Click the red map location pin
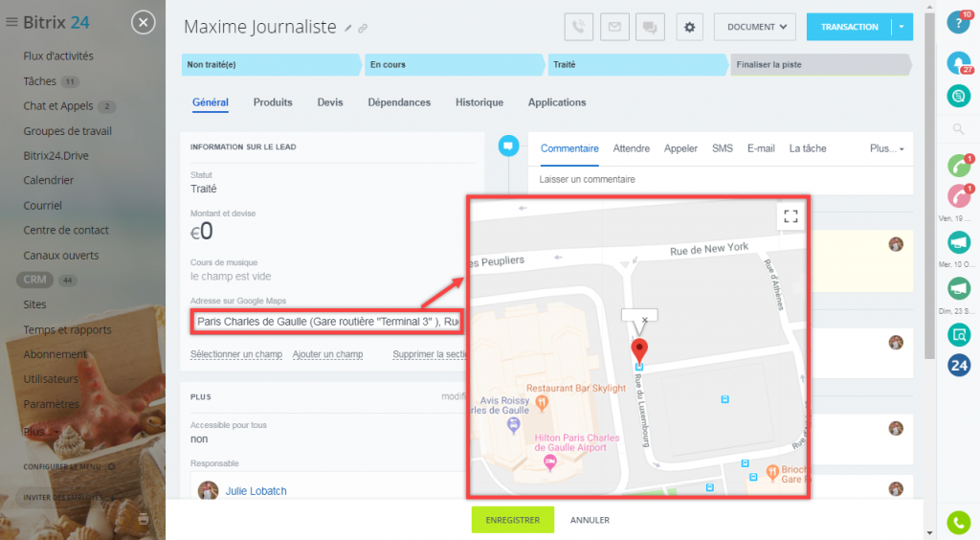Viewport: 980px width, 540px height. click(x=638, y=350)
